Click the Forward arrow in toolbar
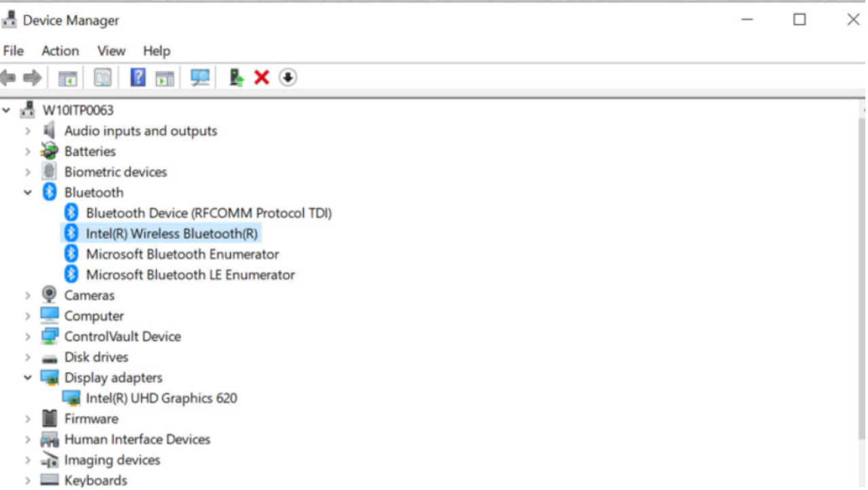 pyautogui.click(x=32, y=78)
